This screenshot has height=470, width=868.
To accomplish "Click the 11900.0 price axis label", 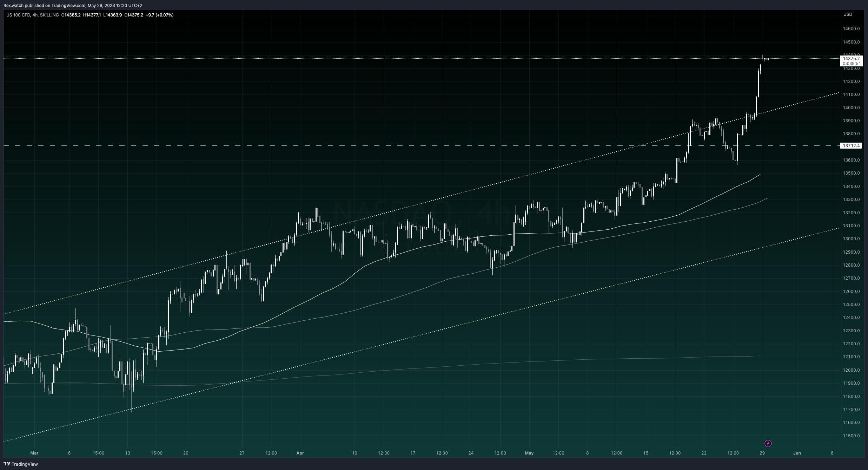I will (x=851, y=383).
